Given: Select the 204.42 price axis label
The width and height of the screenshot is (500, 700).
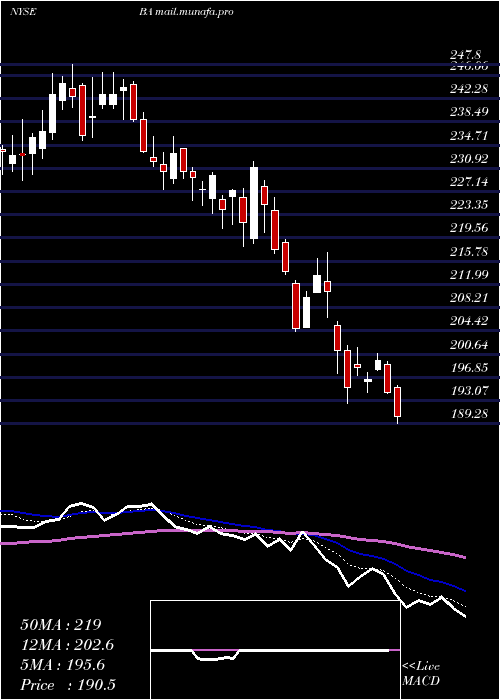Looking at the screenshot, I should pos(469,321).
